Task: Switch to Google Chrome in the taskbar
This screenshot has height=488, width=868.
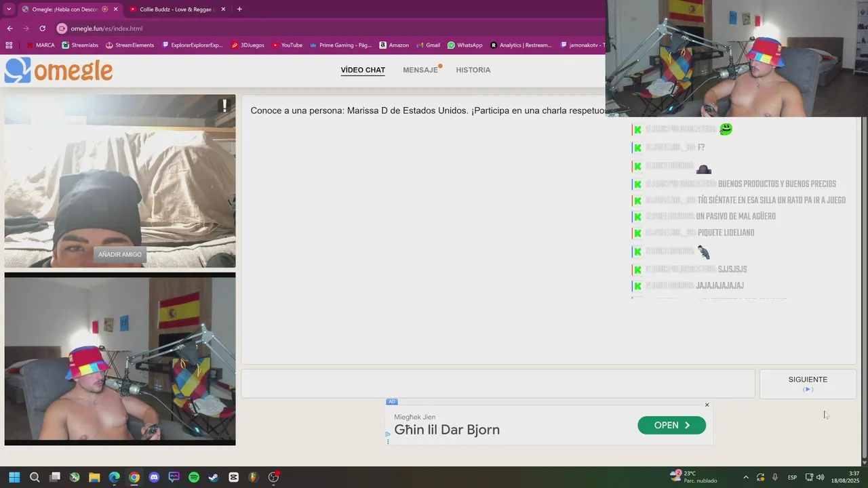Action: tap(134, 477)
